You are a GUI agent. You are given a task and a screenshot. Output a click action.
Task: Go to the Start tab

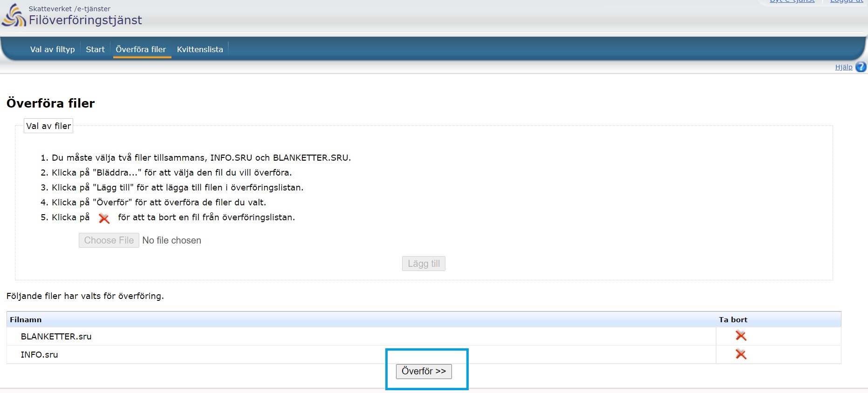(95, 49)
